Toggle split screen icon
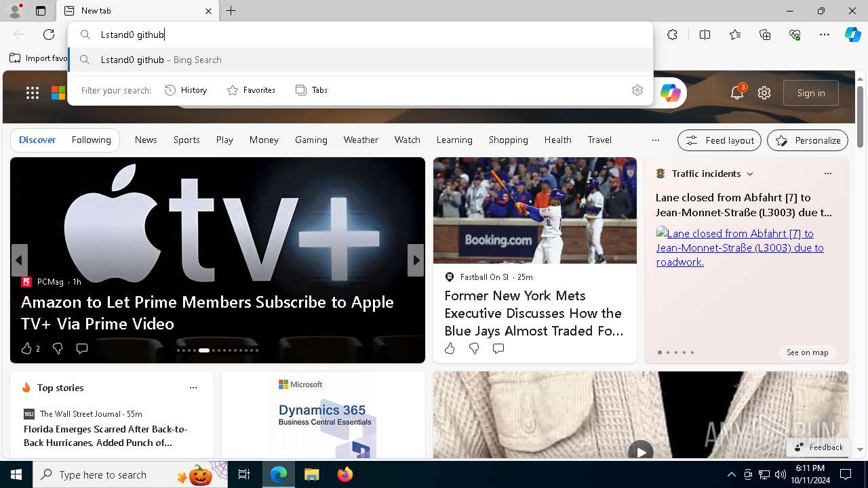868x488 pixels. 705,35
